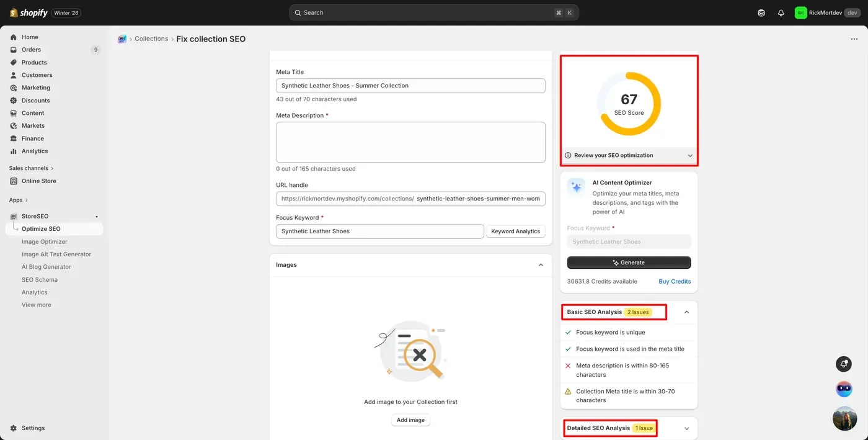Screen dimensions: 868x440
Task: Click the Markets globe icon
Action: click(x=14, y=126)
